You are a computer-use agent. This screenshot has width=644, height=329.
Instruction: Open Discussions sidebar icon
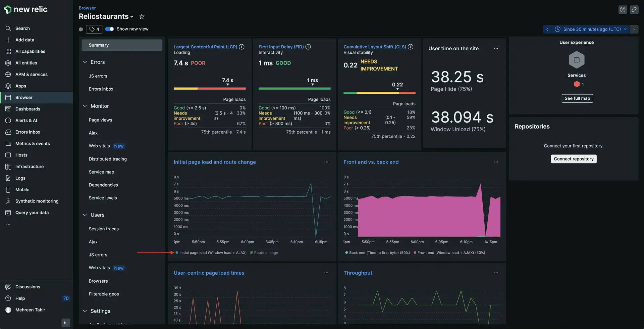point(8,287)
